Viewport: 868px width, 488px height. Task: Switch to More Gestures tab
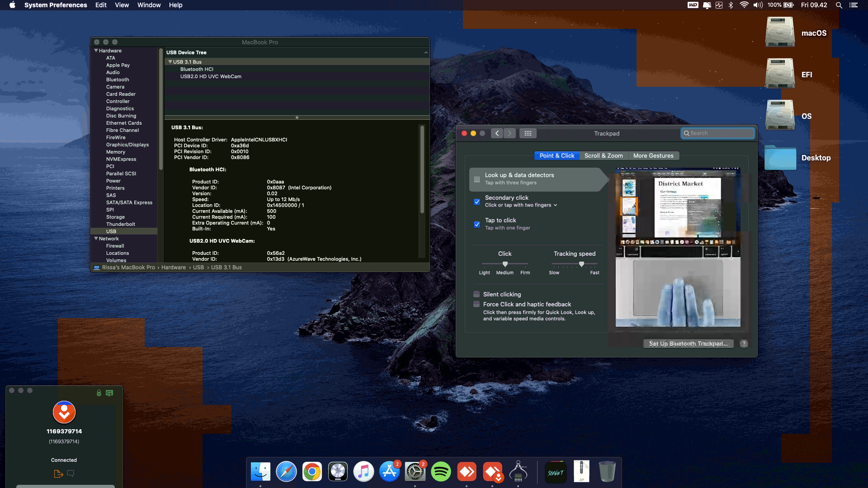pyautogui.click(x=653, y=155)
